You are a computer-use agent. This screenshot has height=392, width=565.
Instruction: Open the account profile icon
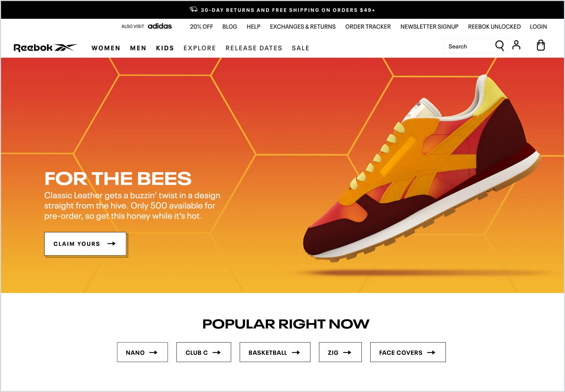[516, 45]
